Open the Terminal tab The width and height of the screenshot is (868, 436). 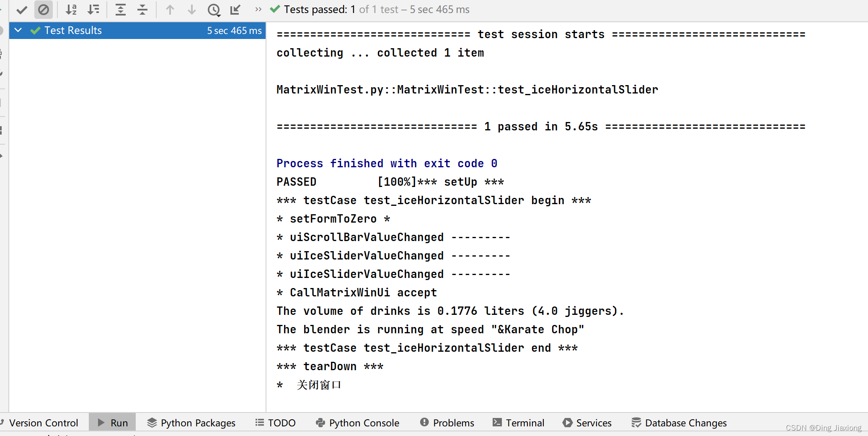[x=518, y=423]
